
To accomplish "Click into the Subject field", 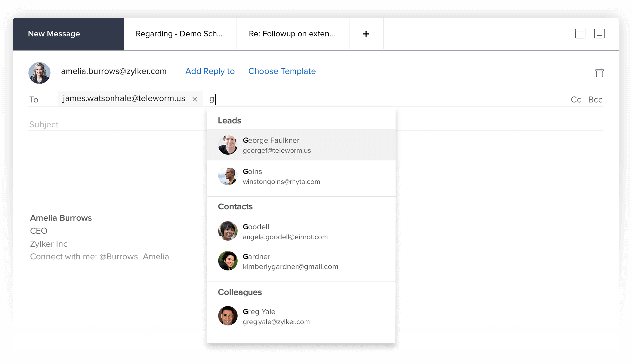I will click(x=116, y=124).
